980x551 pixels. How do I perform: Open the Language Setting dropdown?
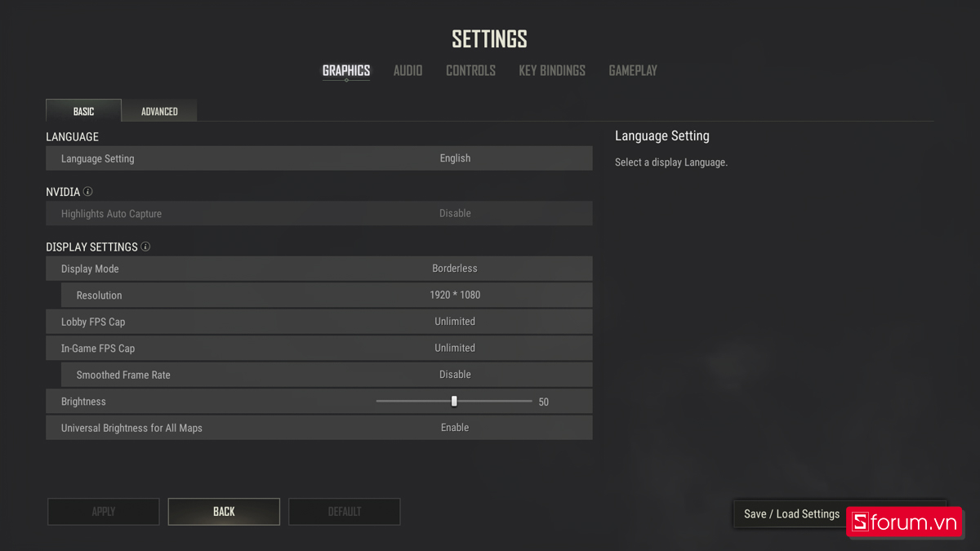pyautogui.click(x=455, y=158)
